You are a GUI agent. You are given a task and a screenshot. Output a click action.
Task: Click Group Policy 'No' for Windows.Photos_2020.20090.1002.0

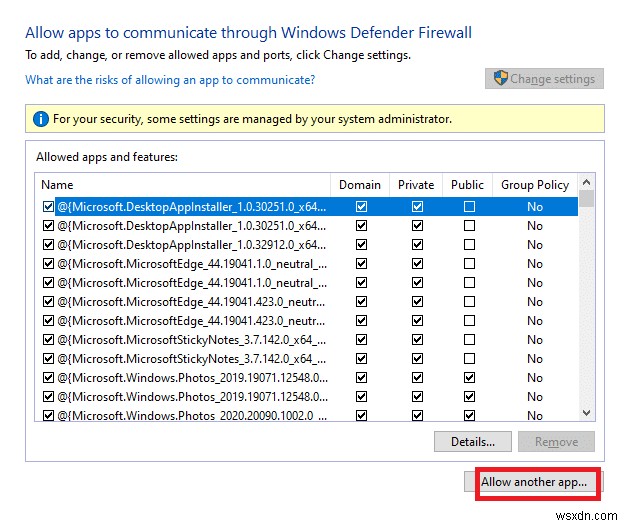coord(535,415)
